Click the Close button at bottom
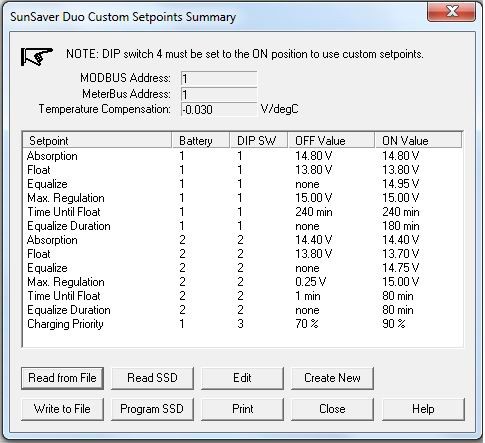The width and height of the screenshot is (485, 443). coord(332,409)
